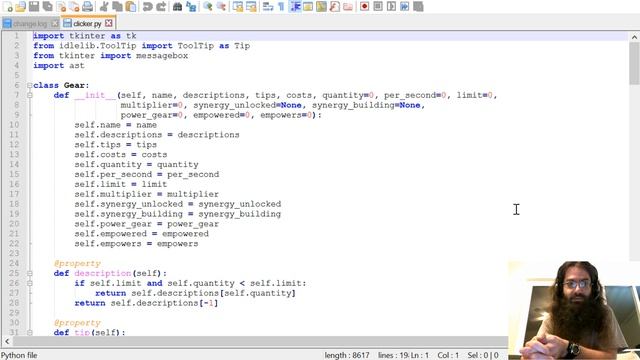Viewport: 640px width, 360px height.
Task: Open the Replace dialog icon
Action: pyautogui.click(x=191, y=6)
